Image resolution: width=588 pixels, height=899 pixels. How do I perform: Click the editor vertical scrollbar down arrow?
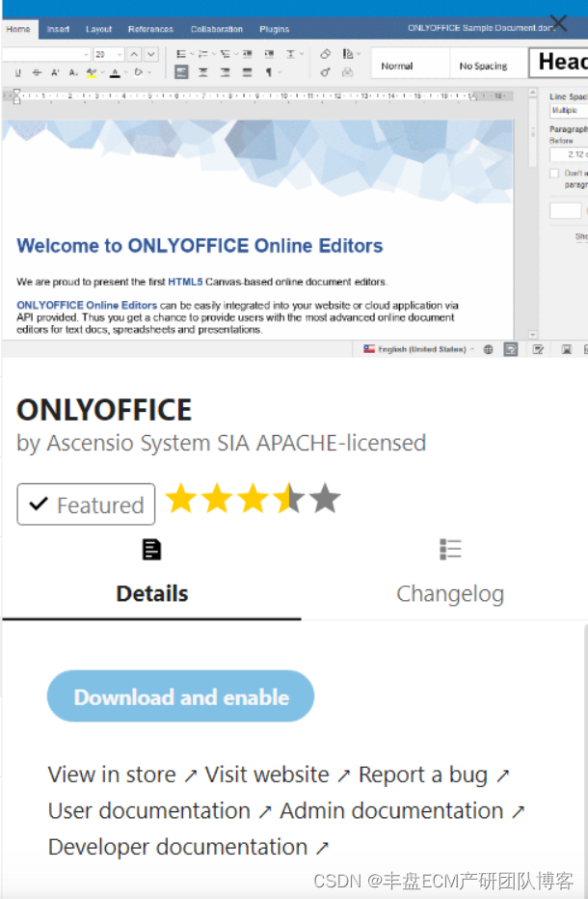(x=532, y=335)
